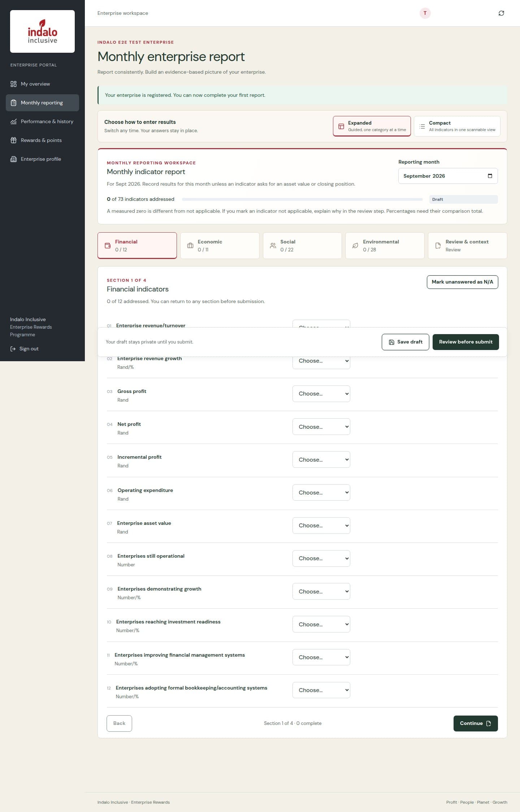Open dropdown for improving financial management systems

[x=321, y=657]
